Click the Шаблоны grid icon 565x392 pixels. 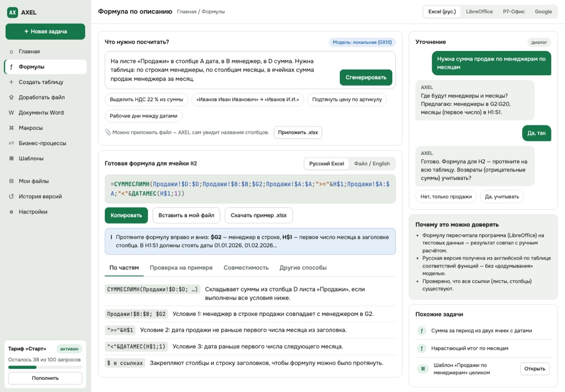(x=11, y=159)
